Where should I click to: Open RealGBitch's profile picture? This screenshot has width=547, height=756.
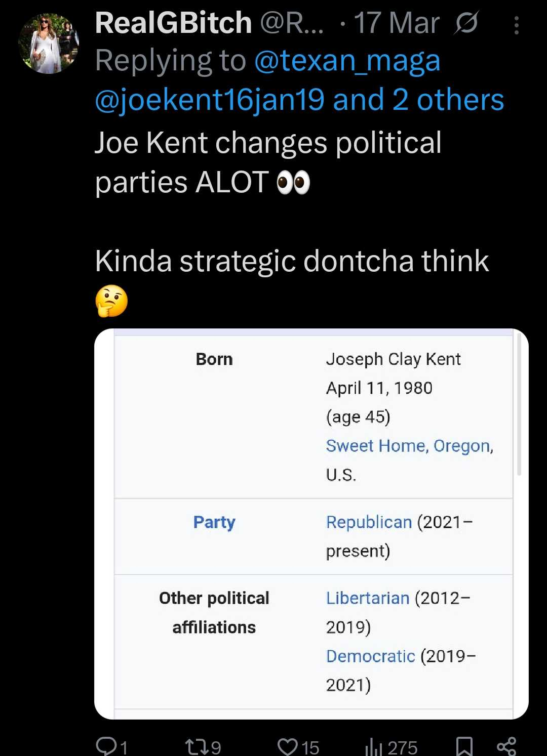pyautogui.click(x=49, y=44)
